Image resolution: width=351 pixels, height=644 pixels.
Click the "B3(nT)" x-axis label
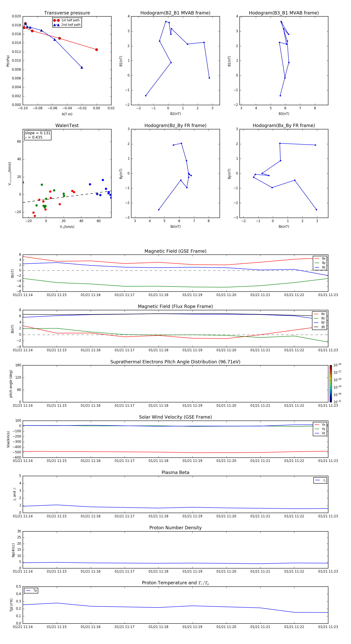[284, 114]
